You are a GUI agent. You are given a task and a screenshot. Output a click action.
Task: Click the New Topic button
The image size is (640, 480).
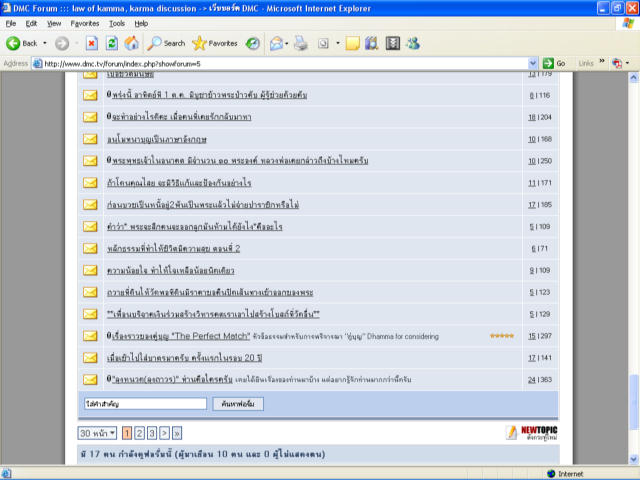pos(525,432)
